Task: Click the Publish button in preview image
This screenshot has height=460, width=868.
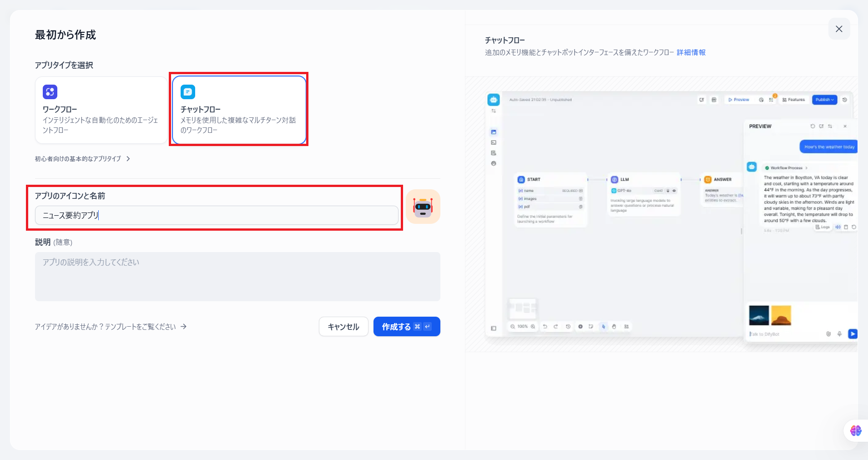Action: [x=824, y=100]
